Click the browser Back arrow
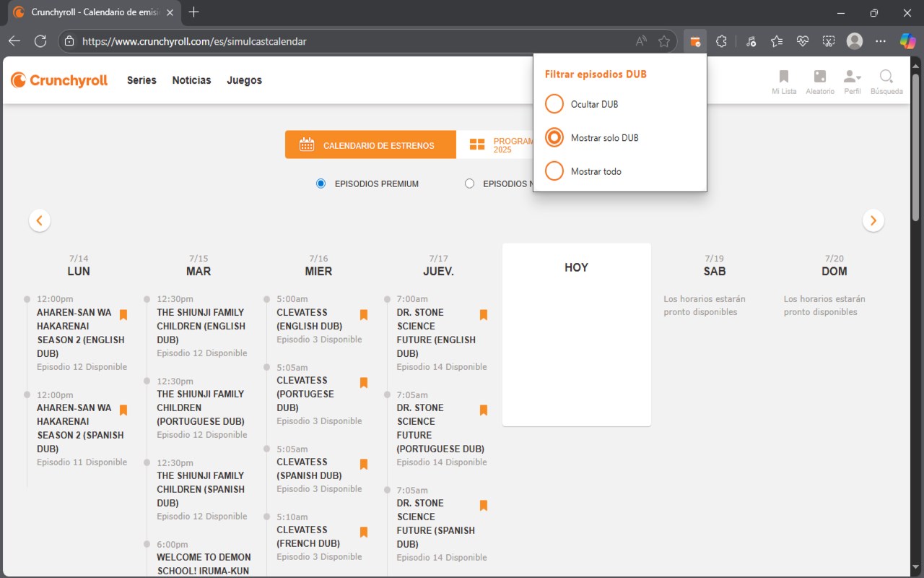924x578 pixels. (x=14, y=41)
